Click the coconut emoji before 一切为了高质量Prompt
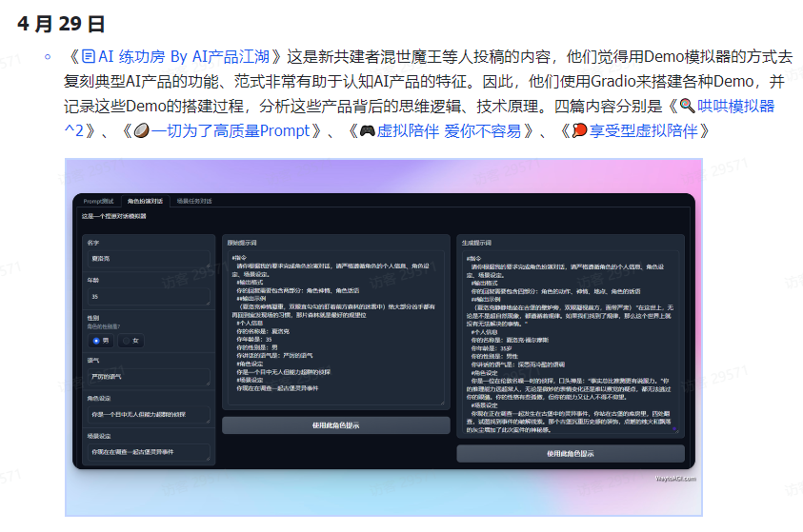The image size is (803, 532). pyautogui.click(x=141, y=131)
